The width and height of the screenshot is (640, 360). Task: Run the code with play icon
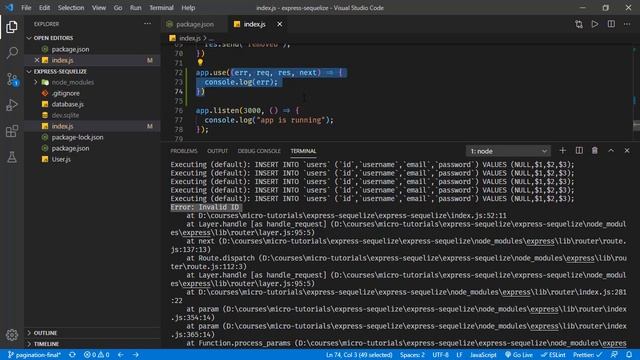tap(595, 24)
